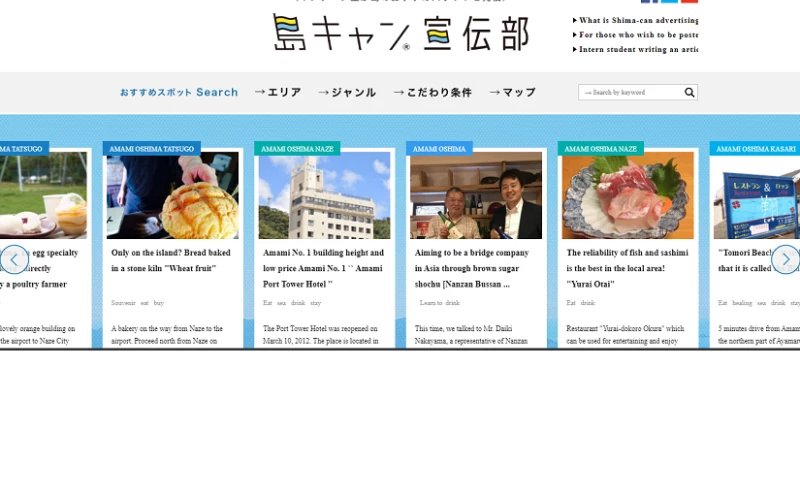This screenshot has width=800, height=480.
Task: Click Eat tag on sashimi card
Action: (571, 303)
